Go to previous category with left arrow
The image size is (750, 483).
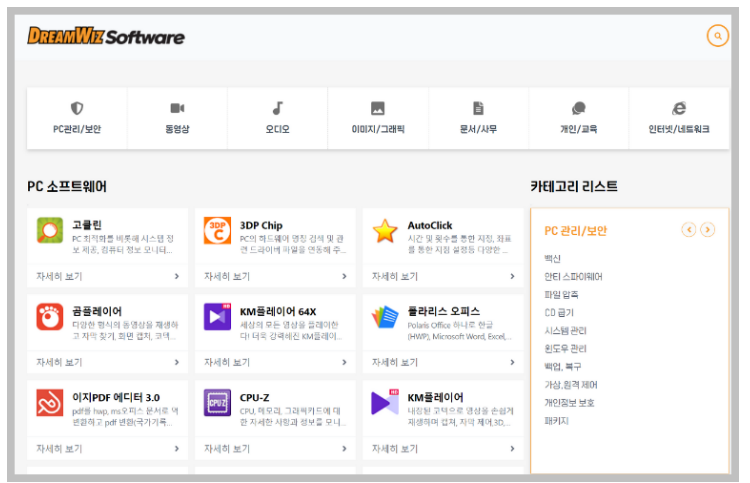(x=689, y=230)
